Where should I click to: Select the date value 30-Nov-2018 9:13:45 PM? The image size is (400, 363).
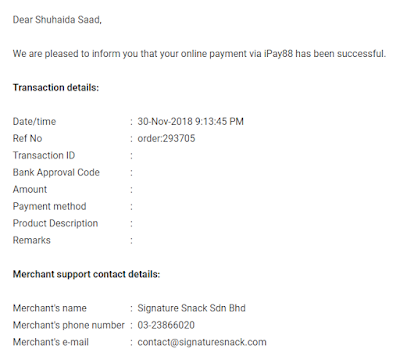tap(191, 121)
